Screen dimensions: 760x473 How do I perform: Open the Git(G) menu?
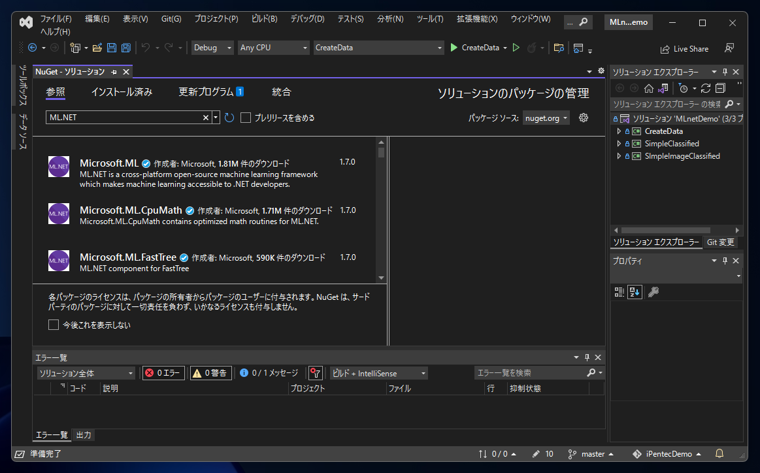(171, 19)
